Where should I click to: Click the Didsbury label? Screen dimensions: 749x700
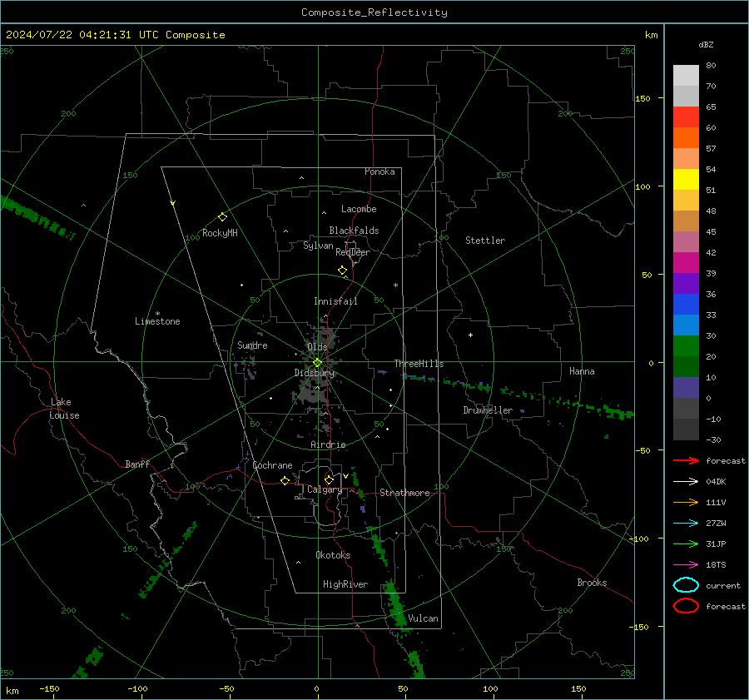(314, 373)
